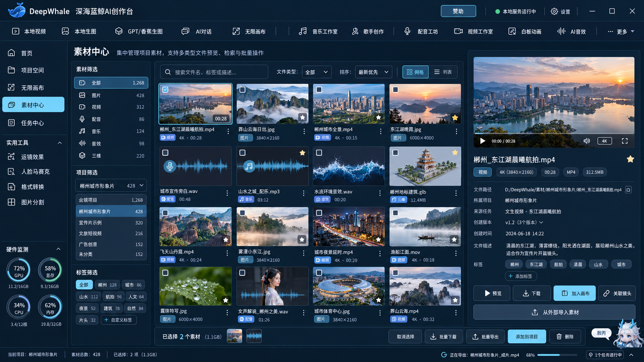Open 文件类型 dropdown
The height and width of the screenshot is (362, 644).
tap(317, 72)
